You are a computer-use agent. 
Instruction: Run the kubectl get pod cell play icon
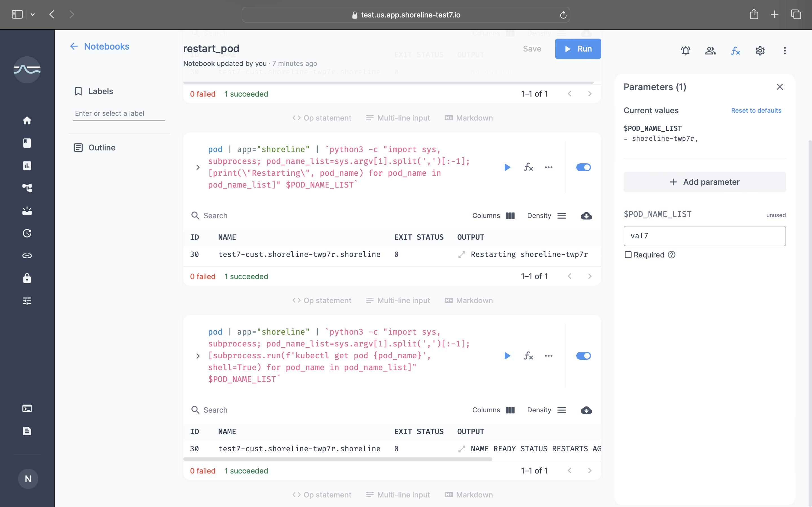pos(507,356)
